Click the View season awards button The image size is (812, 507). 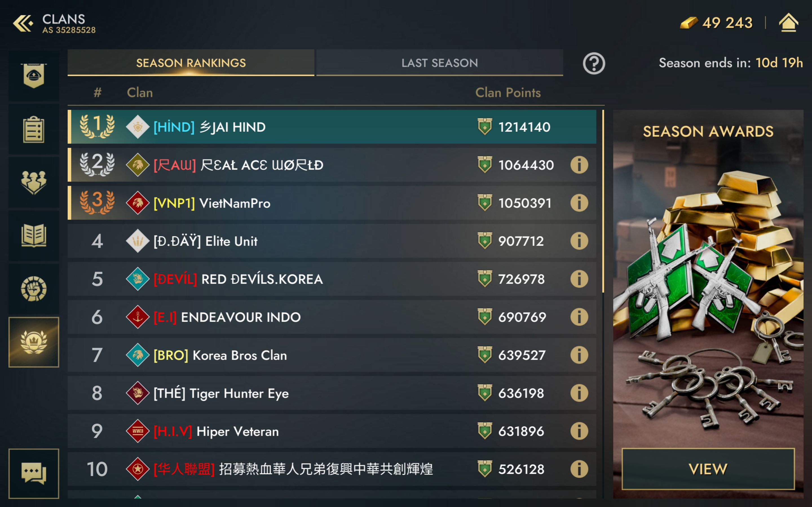click(708, 468)
